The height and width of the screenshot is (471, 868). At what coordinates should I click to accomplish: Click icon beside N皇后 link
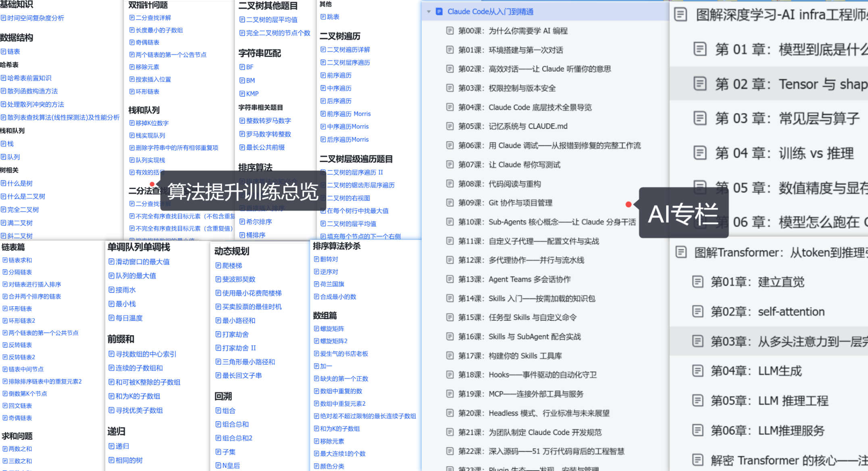(x=218, y=465)
